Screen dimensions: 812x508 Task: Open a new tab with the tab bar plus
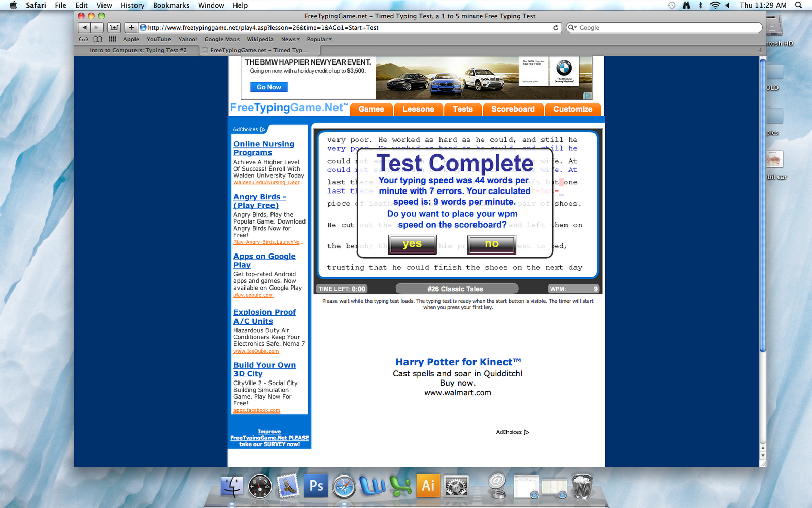click(760, 50)
